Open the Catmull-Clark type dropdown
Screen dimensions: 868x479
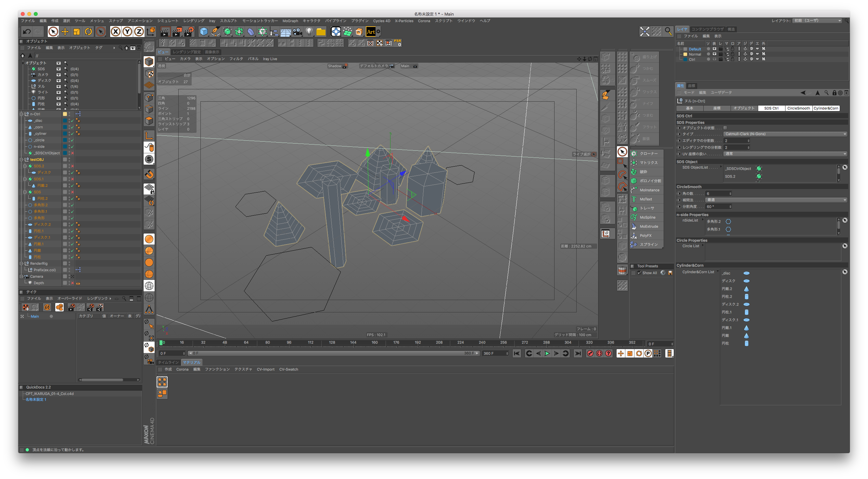tap(785, 134)
